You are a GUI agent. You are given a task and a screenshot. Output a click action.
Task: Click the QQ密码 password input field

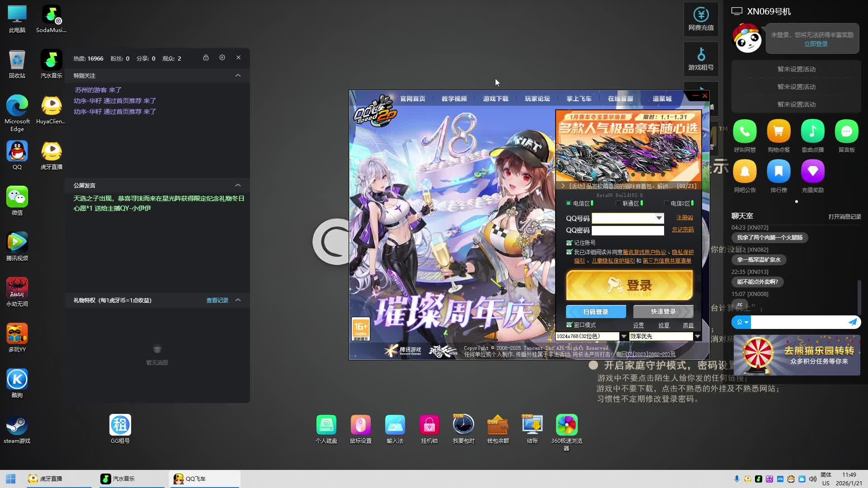tap(627, 231)
